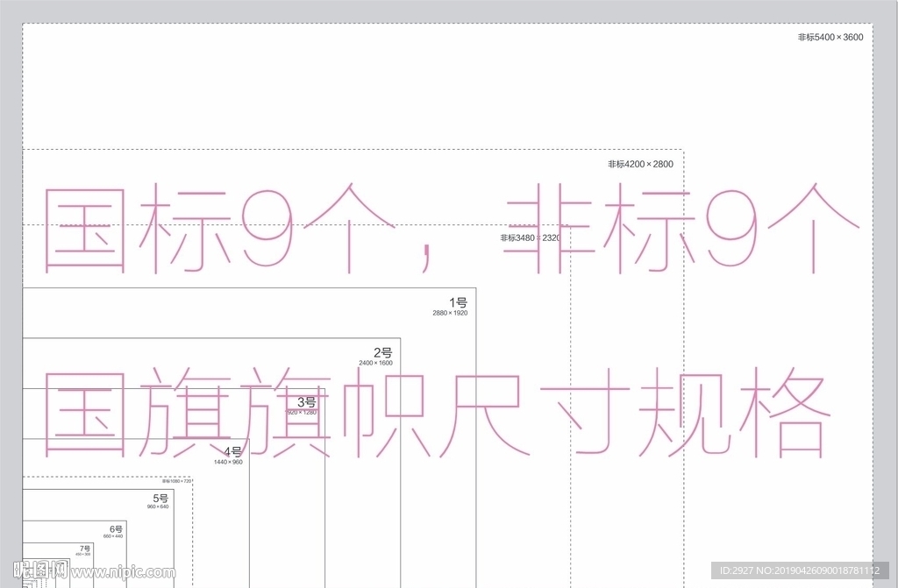
Task: Select the 非标3480×2320 label
Action: (531, 237)
